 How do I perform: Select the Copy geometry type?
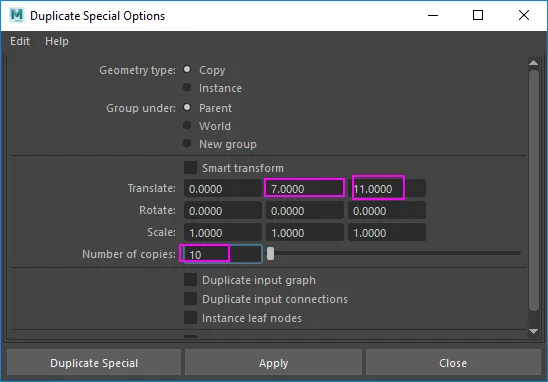point(187,69)
